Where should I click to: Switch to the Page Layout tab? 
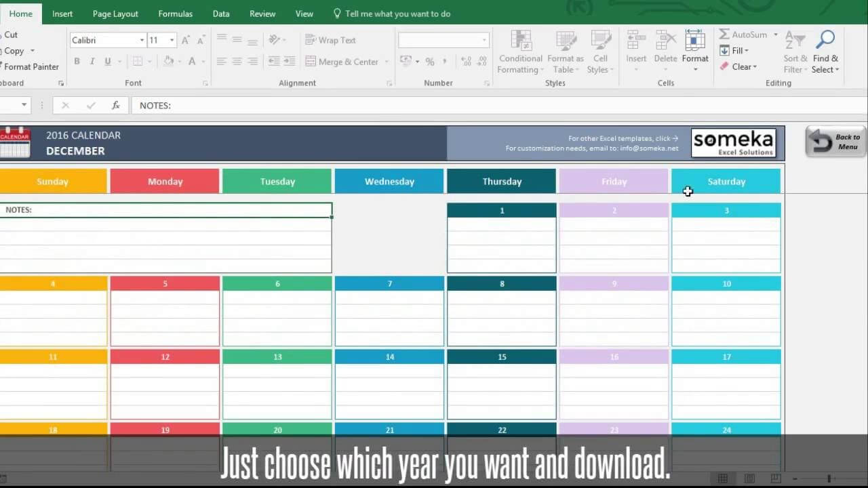115,14
